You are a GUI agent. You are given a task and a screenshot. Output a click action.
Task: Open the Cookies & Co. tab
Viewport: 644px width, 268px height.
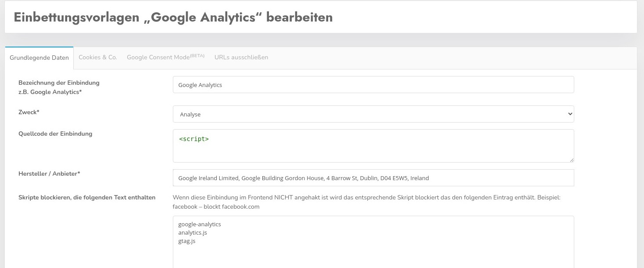[x=98, y=58]
